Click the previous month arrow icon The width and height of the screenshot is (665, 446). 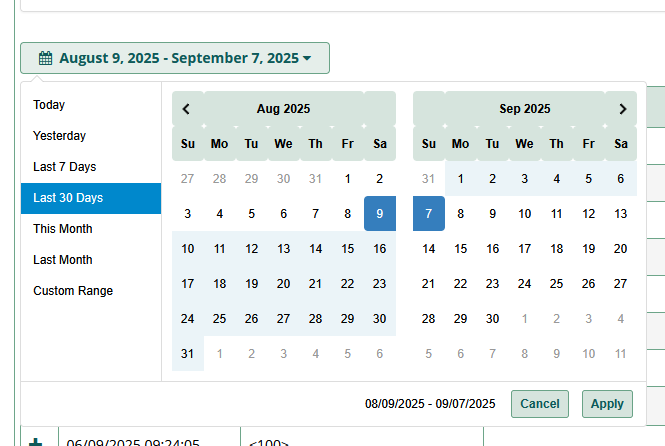187,109
